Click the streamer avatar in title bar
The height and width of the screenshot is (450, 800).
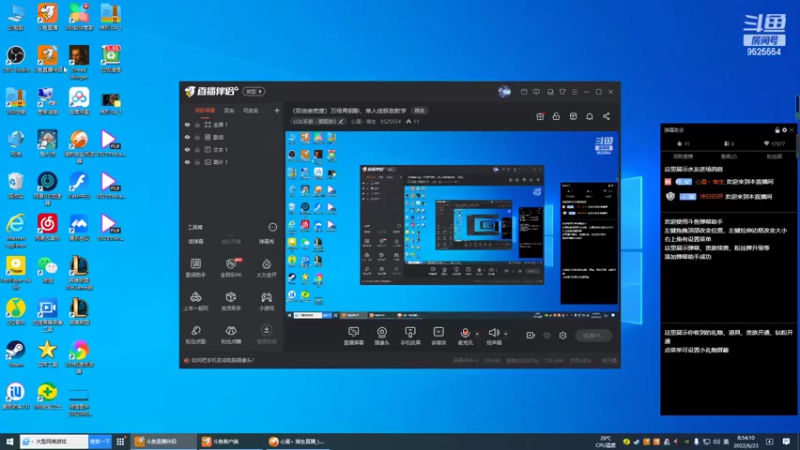[504, 92]
